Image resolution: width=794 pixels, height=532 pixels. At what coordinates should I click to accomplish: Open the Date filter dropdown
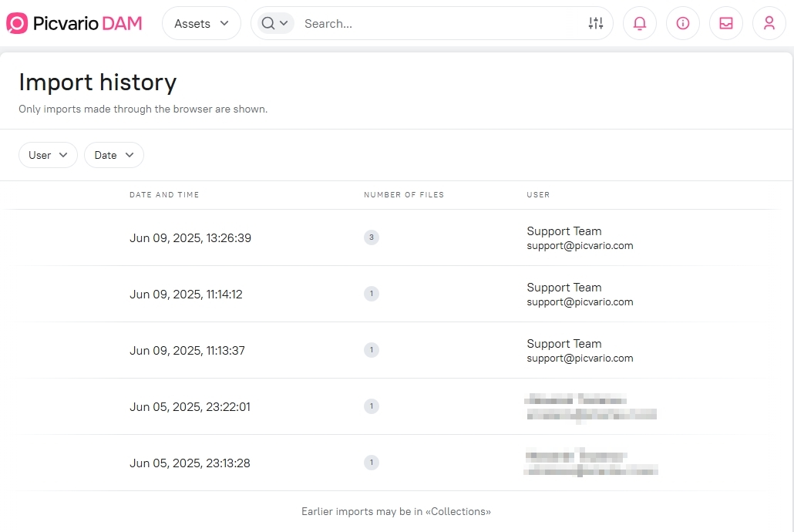coord(114,155)
